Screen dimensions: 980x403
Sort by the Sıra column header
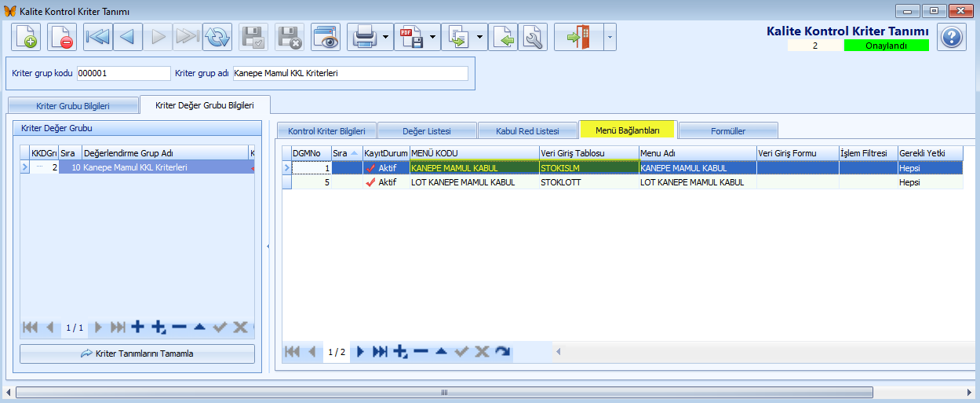[x=346, y=152]
